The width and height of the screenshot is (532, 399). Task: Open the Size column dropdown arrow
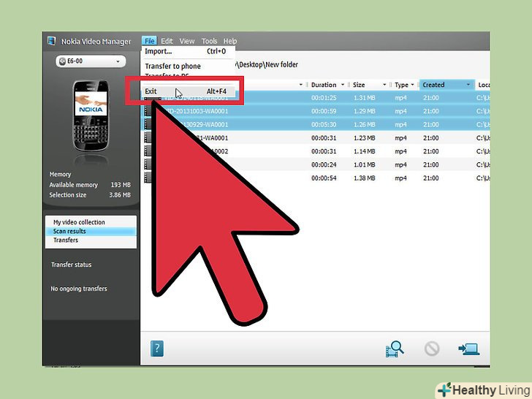(384, 85)
